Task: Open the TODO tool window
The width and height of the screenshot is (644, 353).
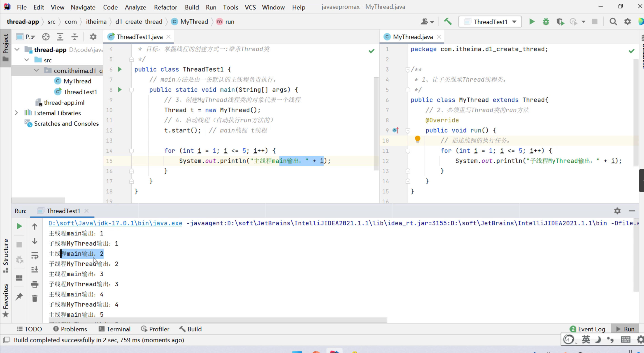Action: pyautogui.click(x=29, y=329)
